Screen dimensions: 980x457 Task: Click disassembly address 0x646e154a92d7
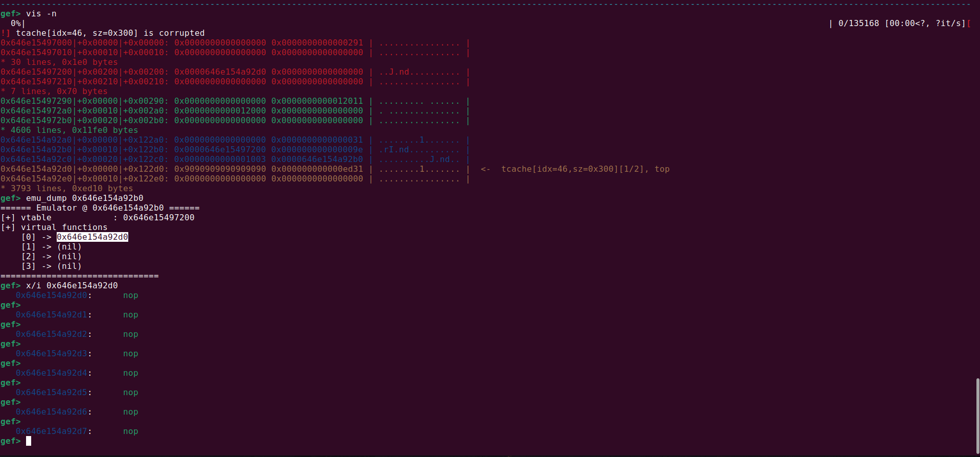point(52,431)
